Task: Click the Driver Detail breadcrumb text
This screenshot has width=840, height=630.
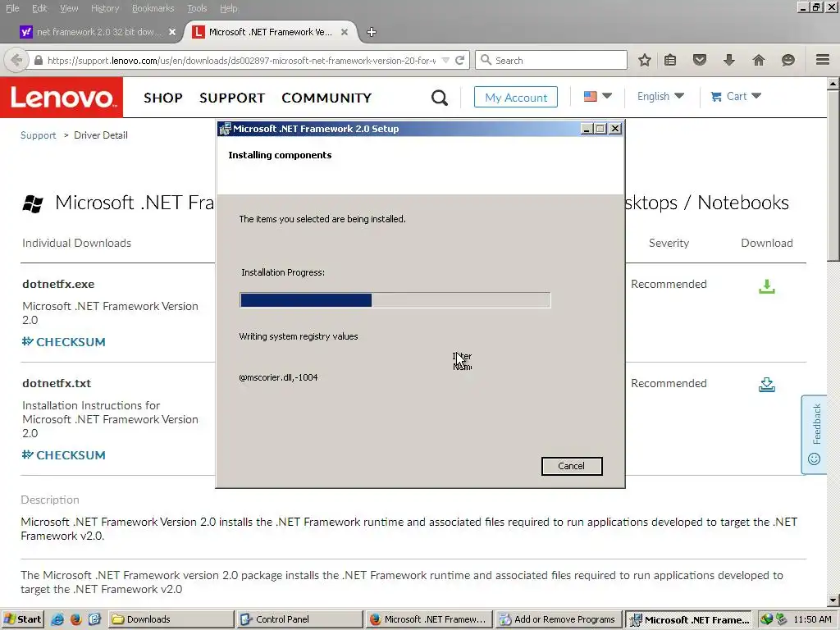Action: (x=101, y=135)
